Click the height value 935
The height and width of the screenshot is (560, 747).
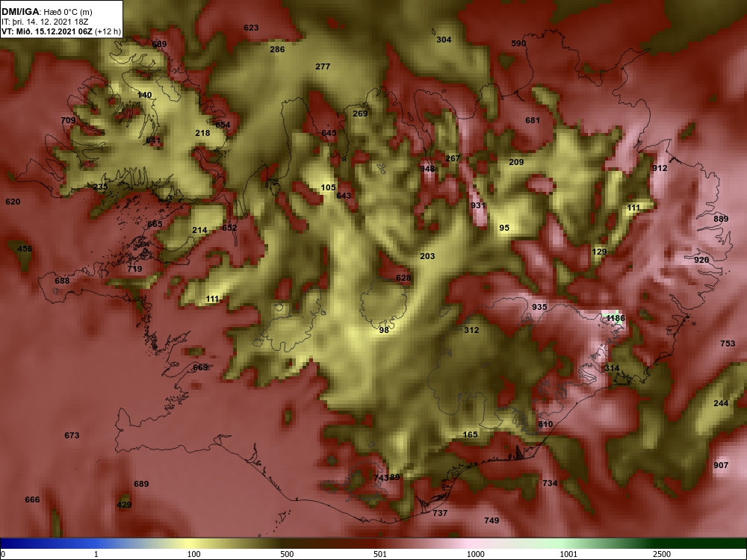(x=539, y=307)
